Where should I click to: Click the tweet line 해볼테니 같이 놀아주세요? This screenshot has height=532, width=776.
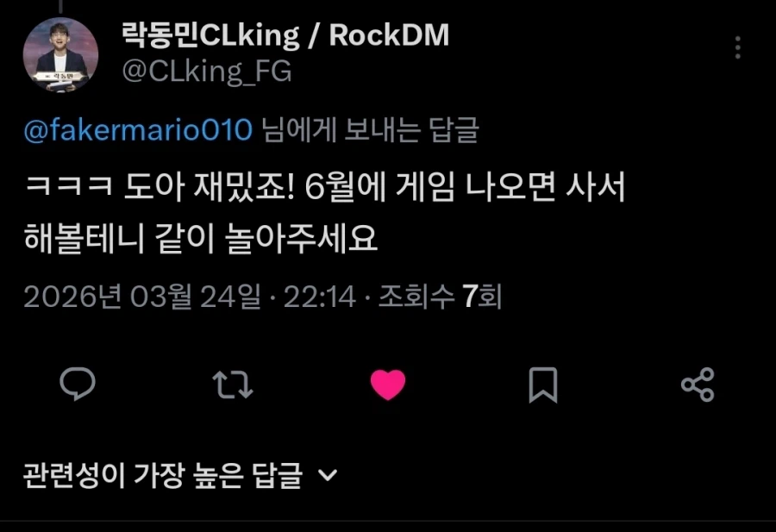point(201,239)
